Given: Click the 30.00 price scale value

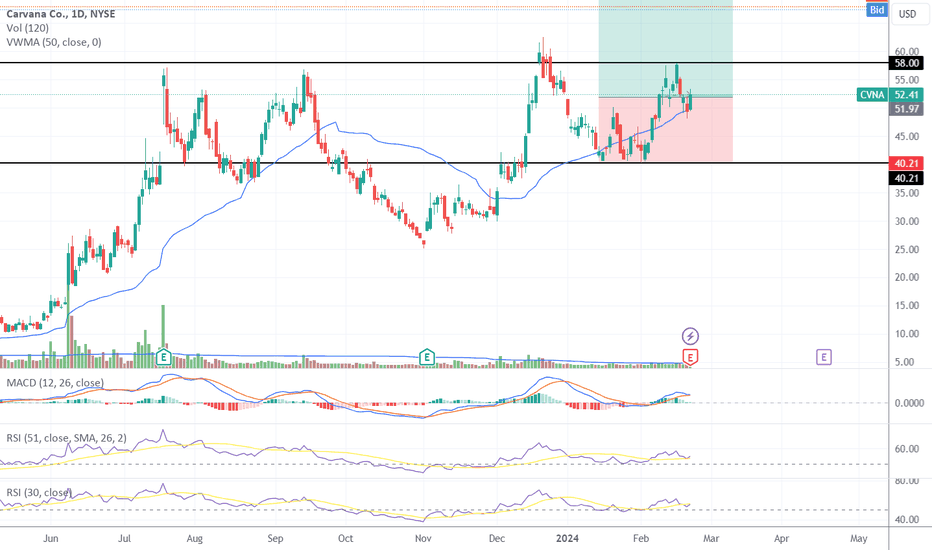Looking at the screenshot, I should [x=907, y=221].
